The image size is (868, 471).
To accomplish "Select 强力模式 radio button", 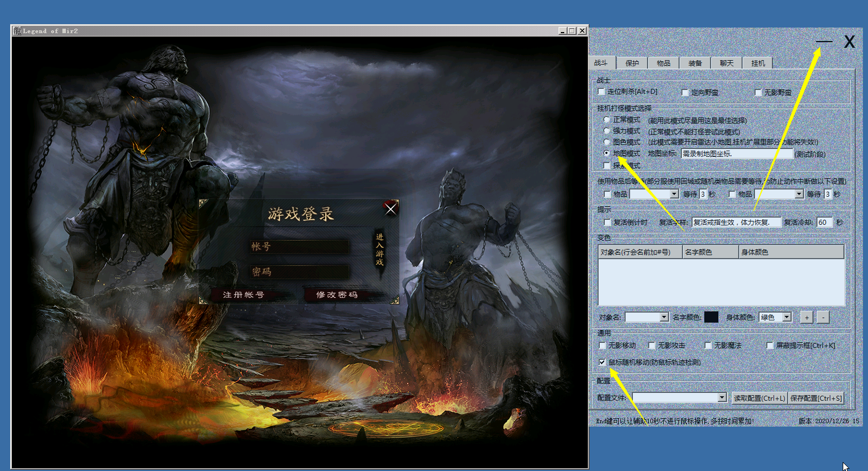I will click(x=606, y=131).
